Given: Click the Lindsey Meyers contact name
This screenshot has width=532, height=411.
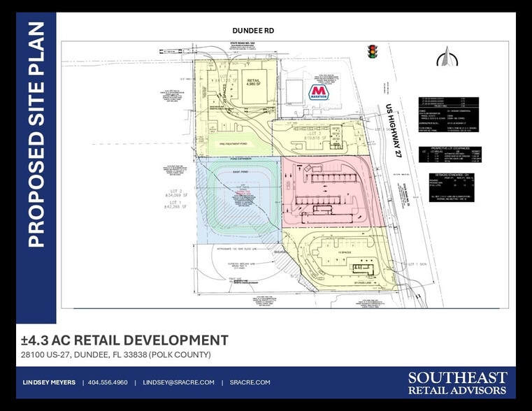Looking at the screenshot, I should (x=50, y=382).
